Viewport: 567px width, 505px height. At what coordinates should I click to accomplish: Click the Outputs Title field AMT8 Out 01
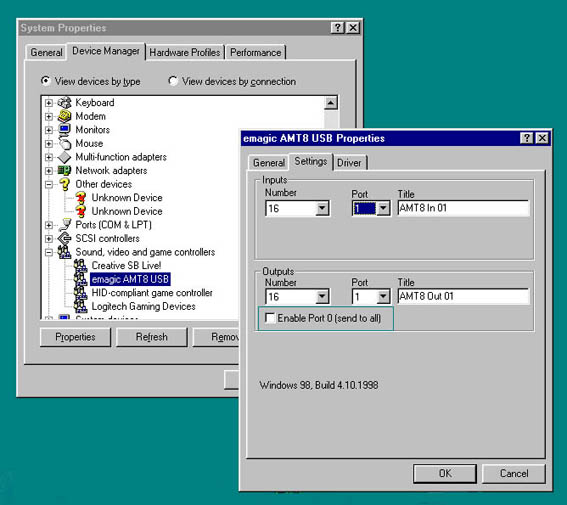[x=463, y=296]
